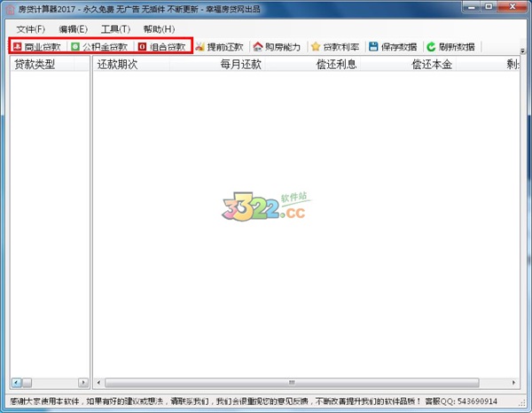This screenshot has height=413, width=532.
Task: Open the 组合贷款 combined loan tool
Action: click(x=162, y=47)
